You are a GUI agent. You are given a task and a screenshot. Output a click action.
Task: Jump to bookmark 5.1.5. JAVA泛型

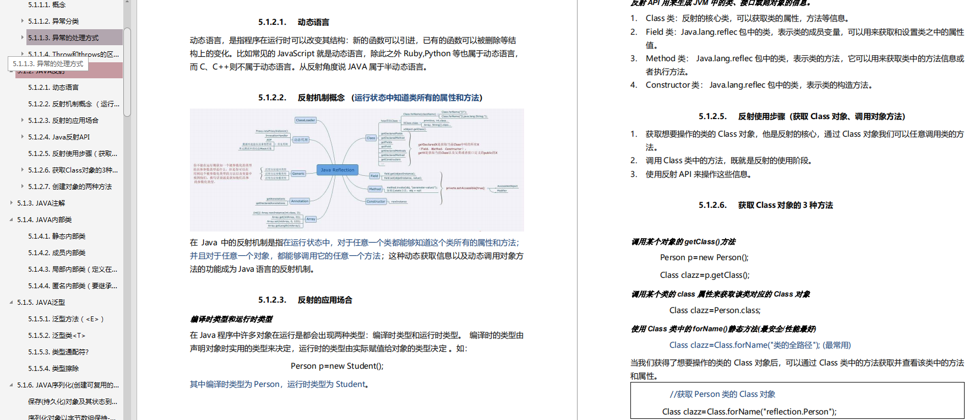41,302
